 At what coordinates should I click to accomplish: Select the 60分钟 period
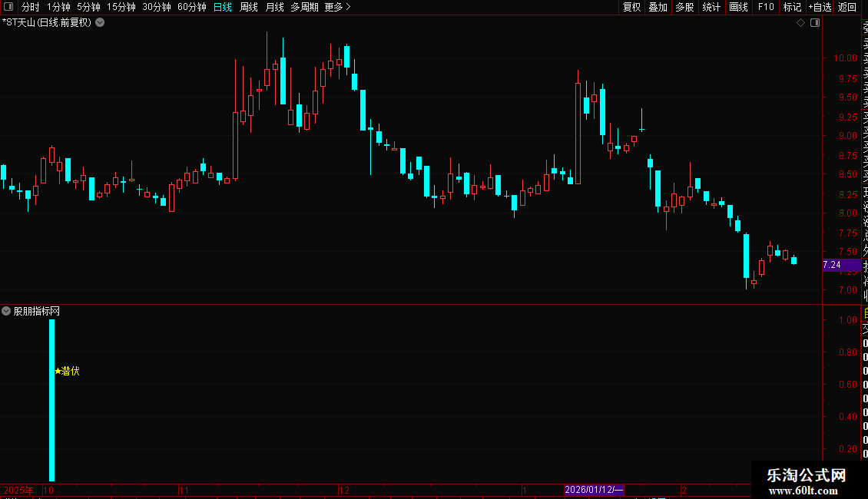click(x=191, y=7)
